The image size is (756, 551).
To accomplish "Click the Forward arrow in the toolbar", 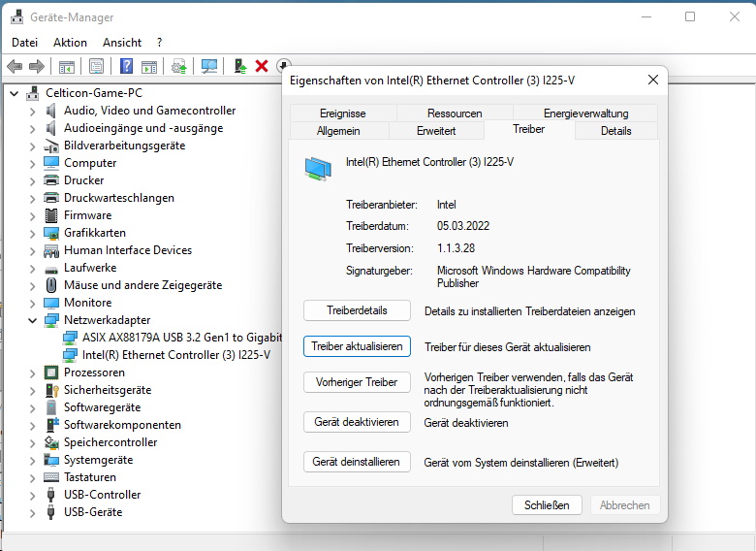I will [37, 66].
